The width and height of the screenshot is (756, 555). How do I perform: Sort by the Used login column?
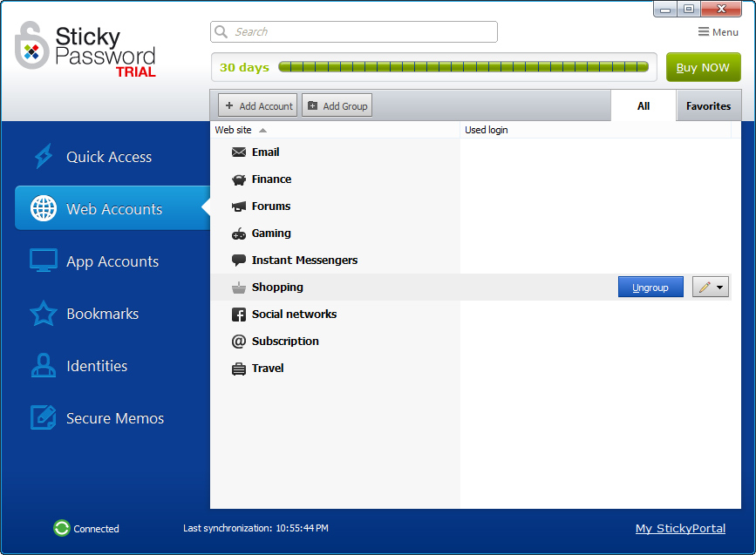(x=596, y=130)
